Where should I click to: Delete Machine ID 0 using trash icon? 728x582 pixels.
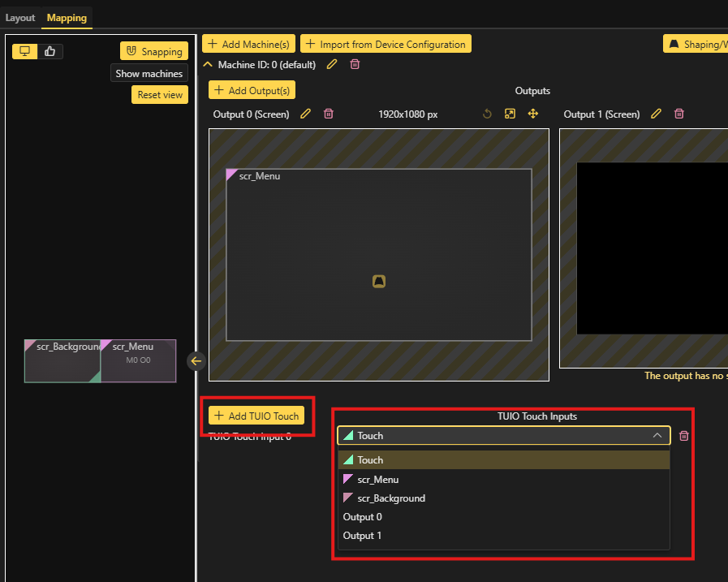tap(355, 65)
